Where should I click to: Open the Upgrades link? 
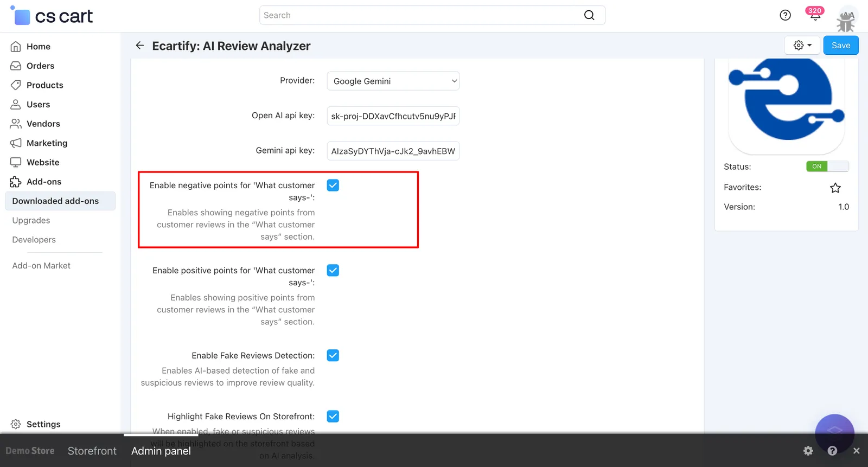[x=31, y=220]
